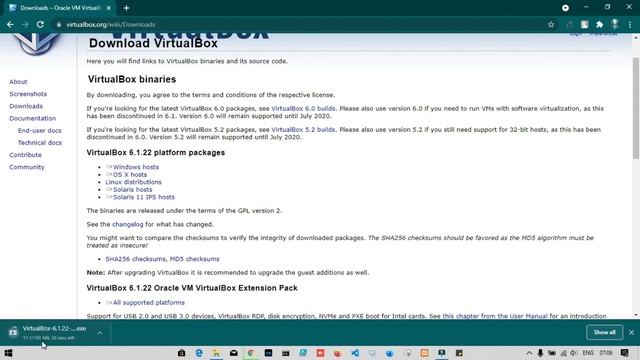
Task: Open this chapter from the User Manual
Action: [495, 316]
